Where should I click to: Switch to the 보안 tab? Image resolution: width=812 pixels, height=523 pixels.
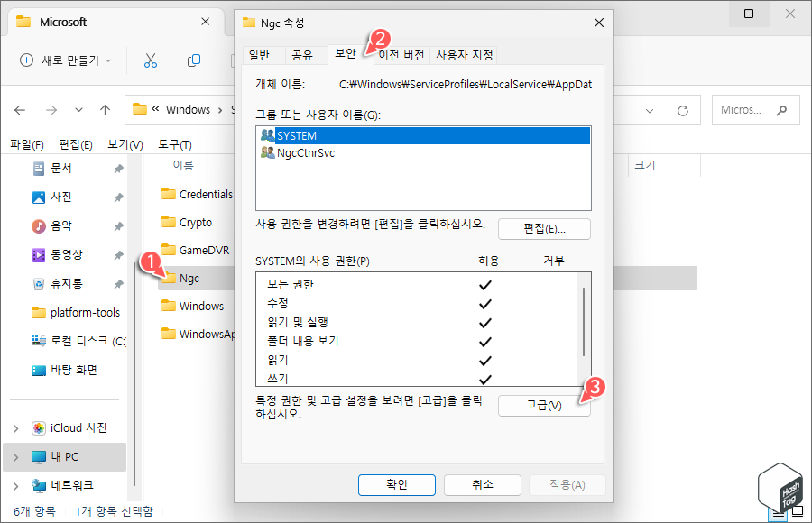[x=346, y=54]
